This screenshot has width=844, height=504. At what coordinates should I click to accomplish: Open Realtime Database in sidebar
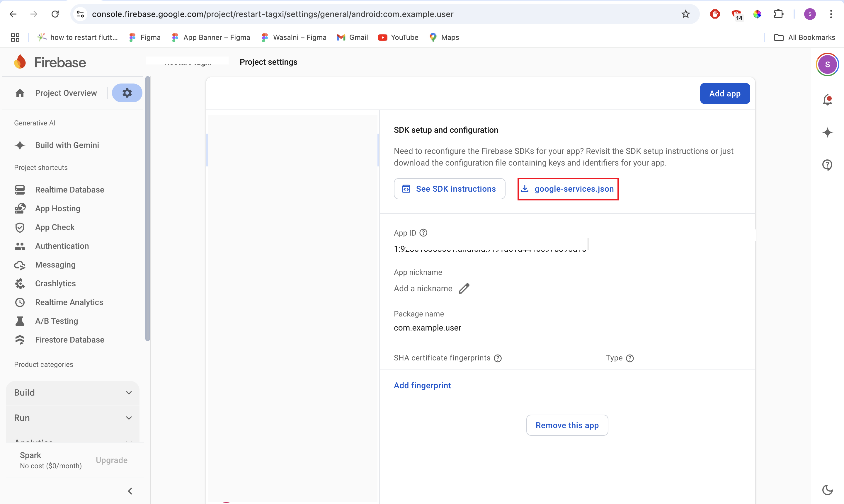(x=70, y=190)
